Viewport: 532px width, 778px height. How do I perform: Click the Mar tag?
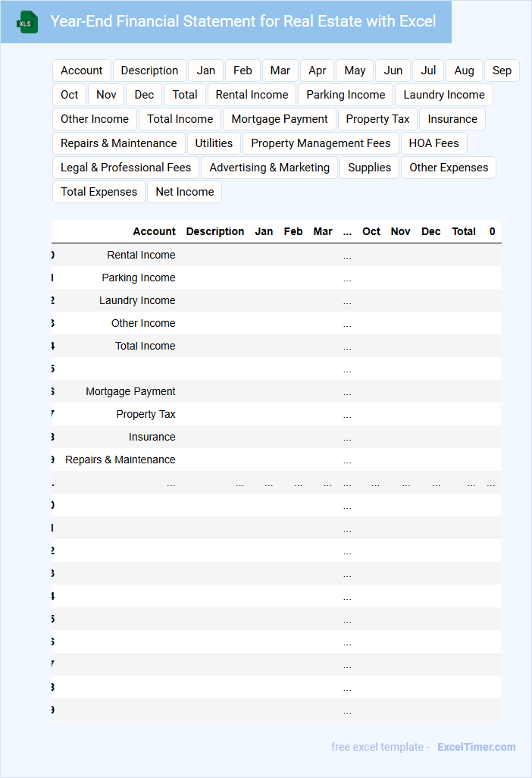coord(280,71)
